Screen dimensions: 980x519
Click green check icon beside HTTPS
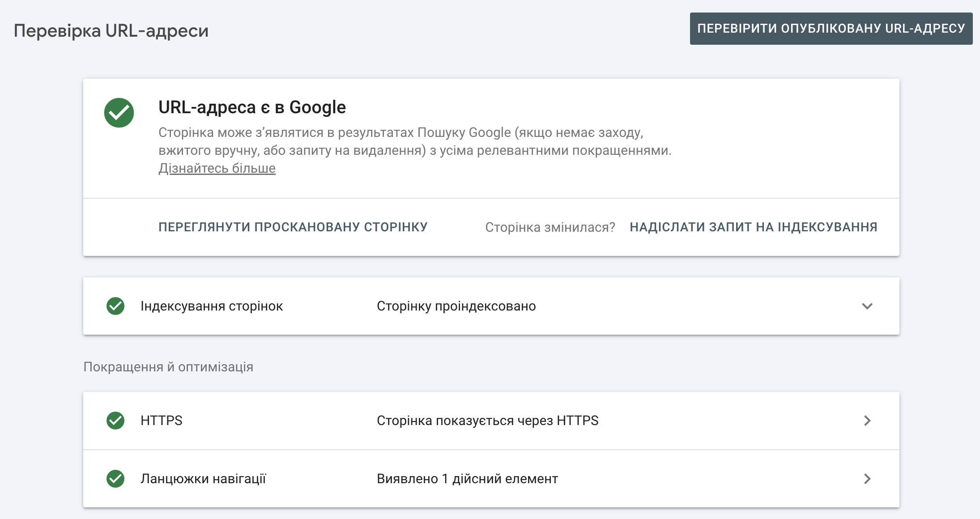115,421
